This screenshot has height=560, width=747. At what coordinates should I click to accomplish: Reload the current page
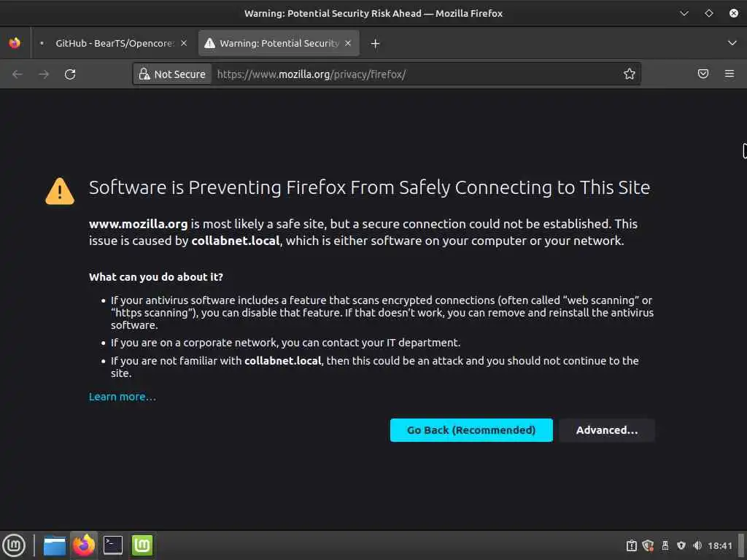70,74
